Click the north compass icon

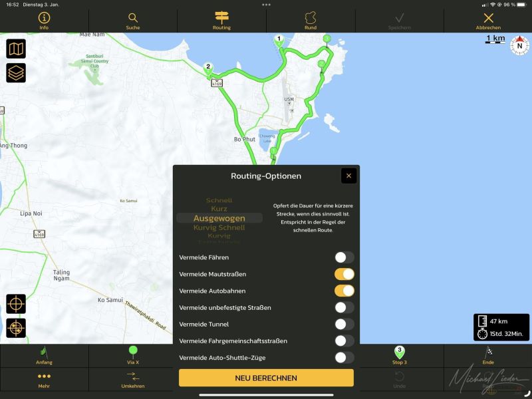[x=519, y=45]
